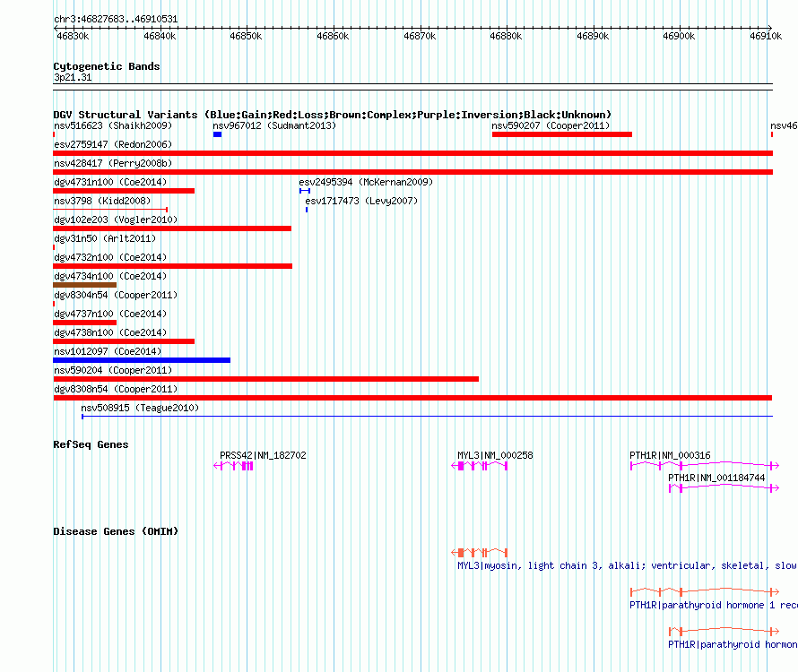Open the nsv516623 (Shaikh2009) label
Screen dimensions: 798x672
coord(113,125)
